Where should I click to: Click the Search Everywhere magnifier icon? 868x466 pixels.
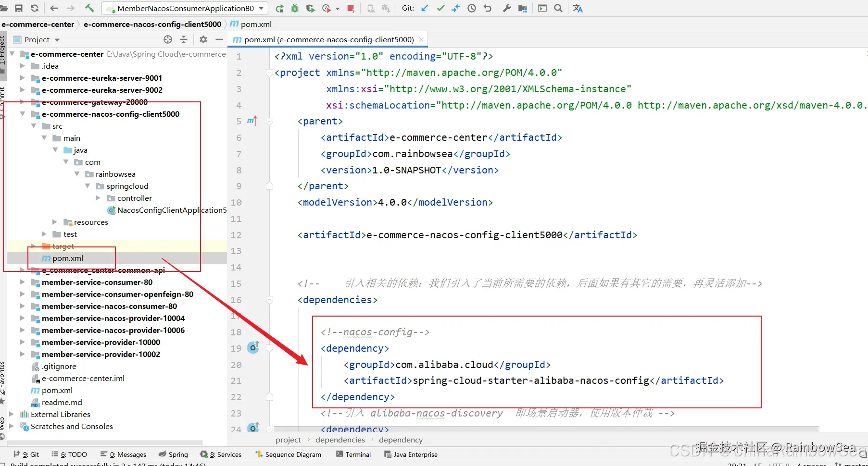click(x=558, y=8)
